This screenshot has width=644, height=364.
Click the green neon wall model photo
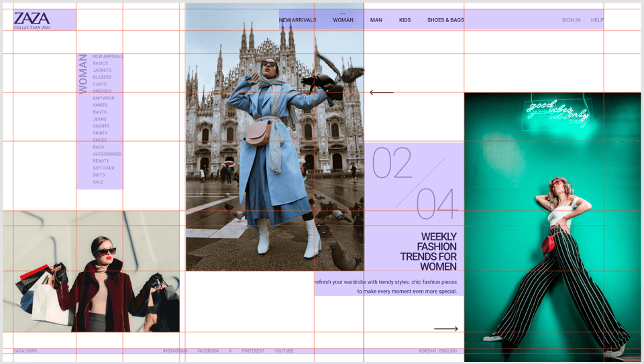click(x=552, y=227)
